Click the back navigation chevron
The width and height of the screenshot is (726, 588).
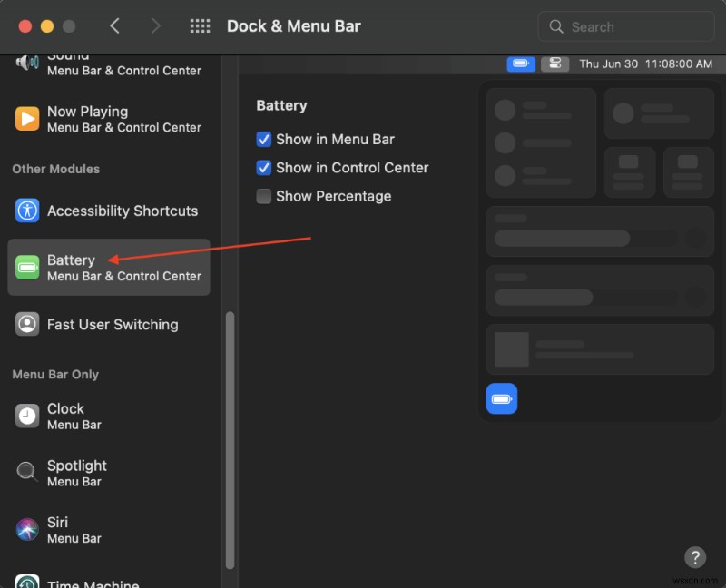click(115, 26)
